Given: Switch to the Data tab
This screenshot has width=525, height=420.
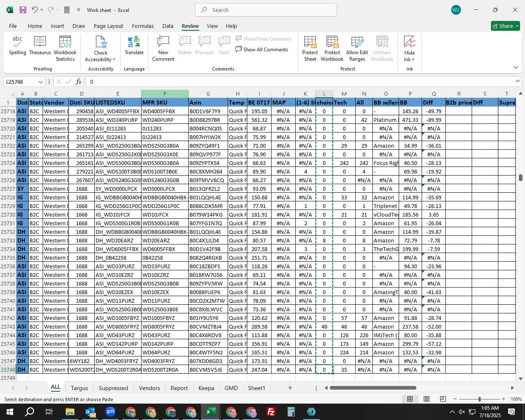Looking at the screenshot, I should (x=168, y=26).
